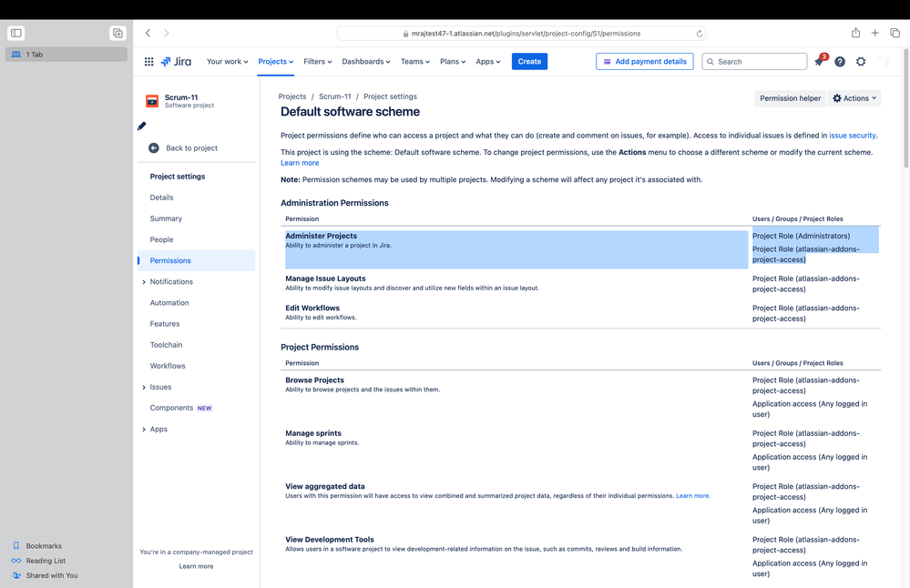
Task: Click the pencil edit icon in sidebar
Action: point(141,126)
